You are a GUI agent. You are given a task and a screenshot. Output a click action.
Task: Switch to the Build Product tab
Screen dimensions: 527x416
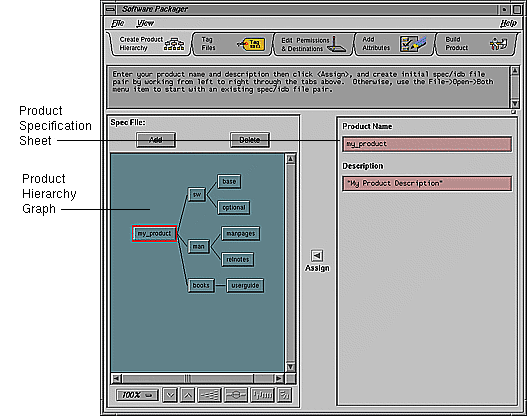pos(476,44)
